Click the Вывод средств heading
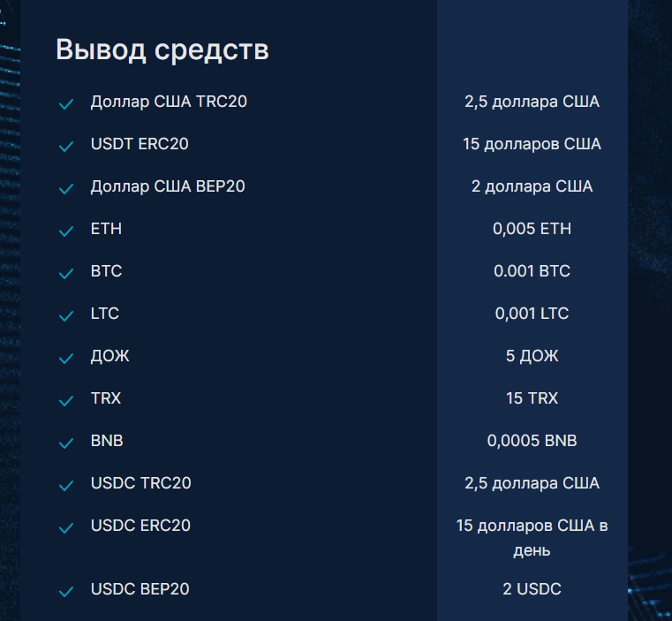The width and height of the screenshot is (672, 621). 162,49
